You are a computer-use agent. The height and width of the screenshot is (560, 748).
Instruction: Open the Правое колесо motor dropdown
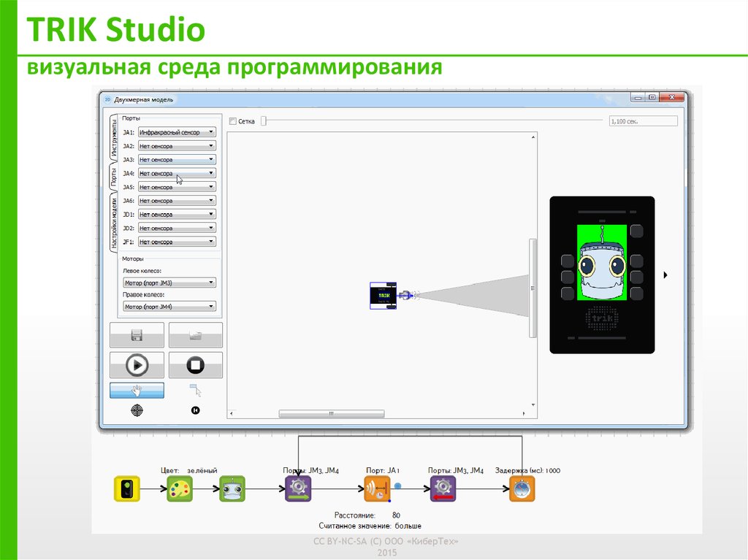coord(169,307)
